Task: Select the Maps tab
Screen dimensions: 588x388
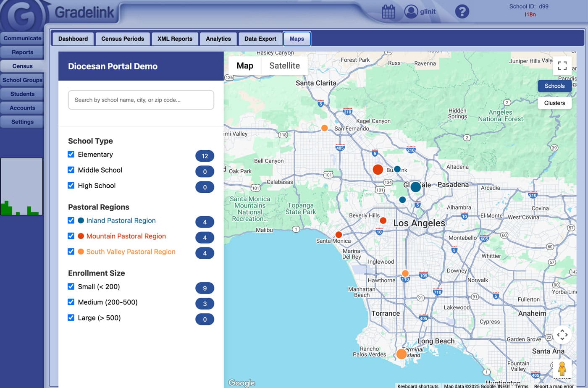Action: 297,39
